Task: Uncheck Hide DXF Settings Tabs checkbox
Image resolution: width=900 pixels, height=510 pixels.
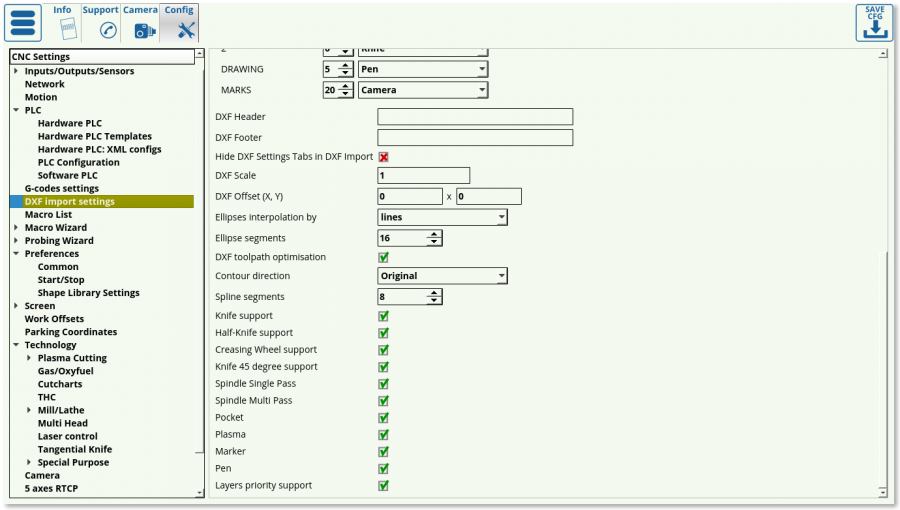Action: pos(383,157)
